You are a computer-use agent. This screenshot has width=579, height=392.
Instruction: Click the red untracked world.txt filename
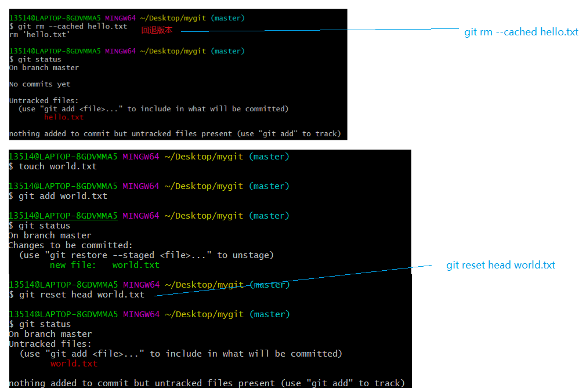point(74,364)
